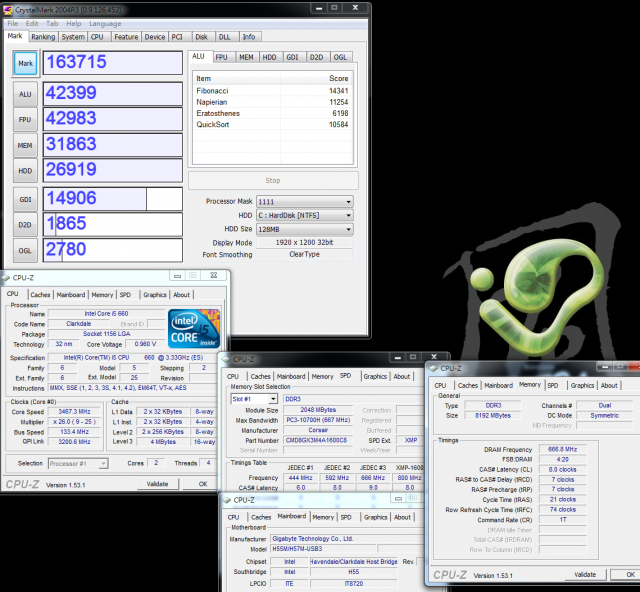Click the CPU-Z icon in SPD window title

(x=226, y=359)
